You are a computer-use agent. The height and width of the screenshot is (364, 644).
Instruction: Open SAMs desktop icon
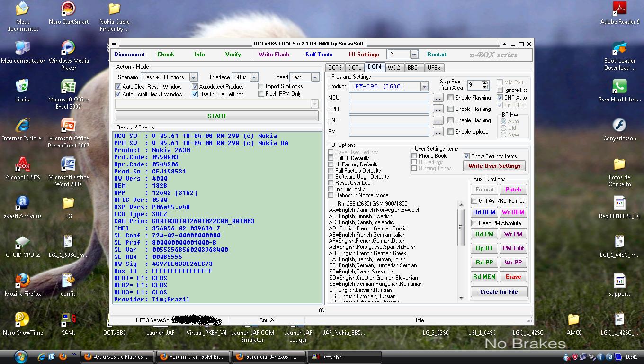tap(68, 324)
